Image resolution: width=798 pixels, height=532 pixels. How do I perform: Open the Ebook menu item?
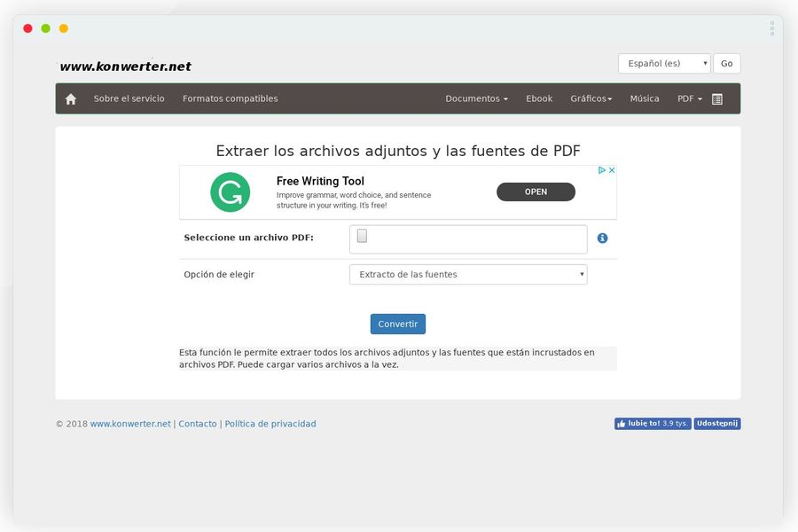point(539,98)
